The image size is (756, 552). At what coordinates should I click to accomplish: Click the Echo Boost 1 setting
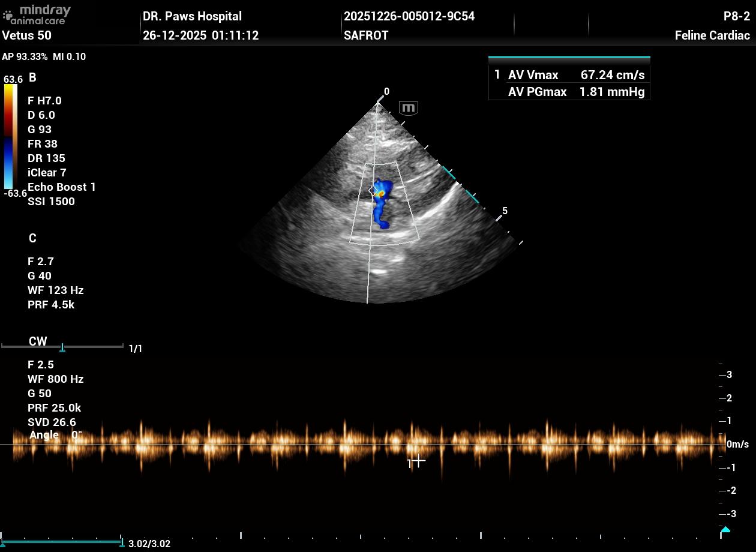point(61,187)
